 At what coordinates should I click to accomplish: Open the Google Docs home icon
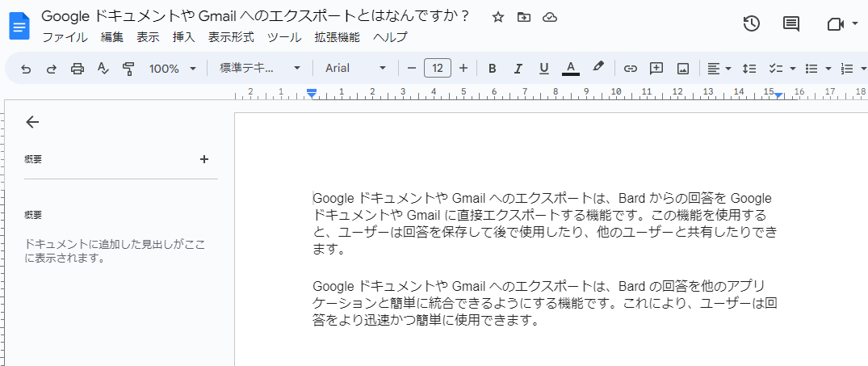pos(19,27)
